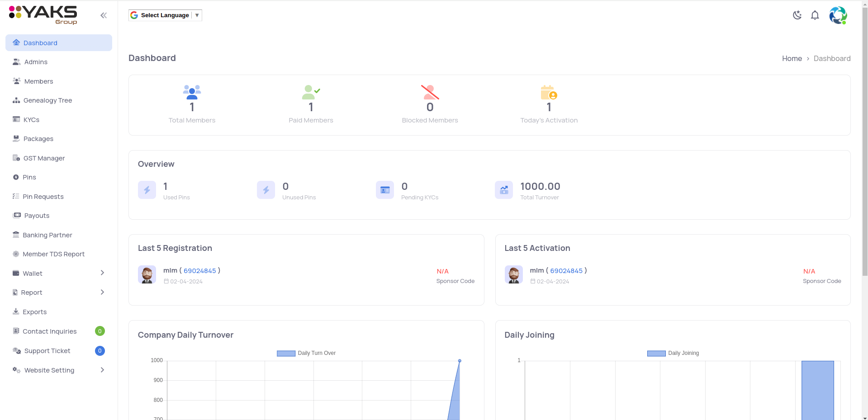Click the Member TDS Report icon

point(16,254)
